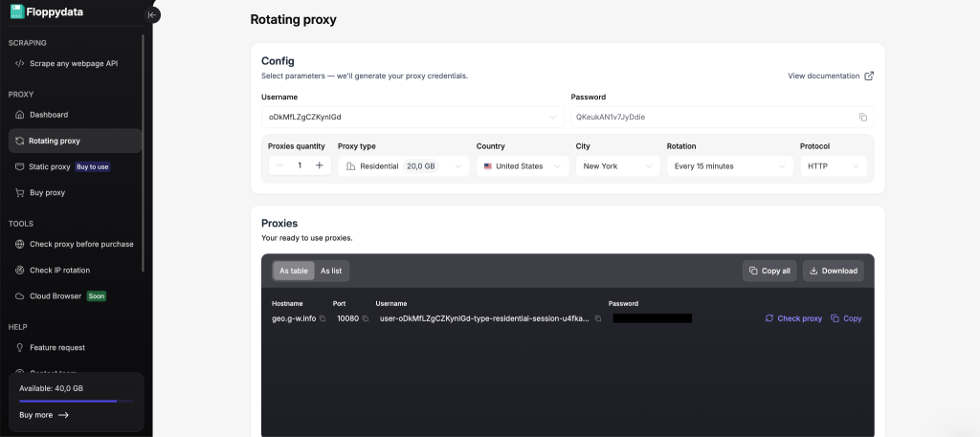Copy the geo.g-w.info hostname
The height and width of the screenshot is (437, 980).
pos(323,318)
